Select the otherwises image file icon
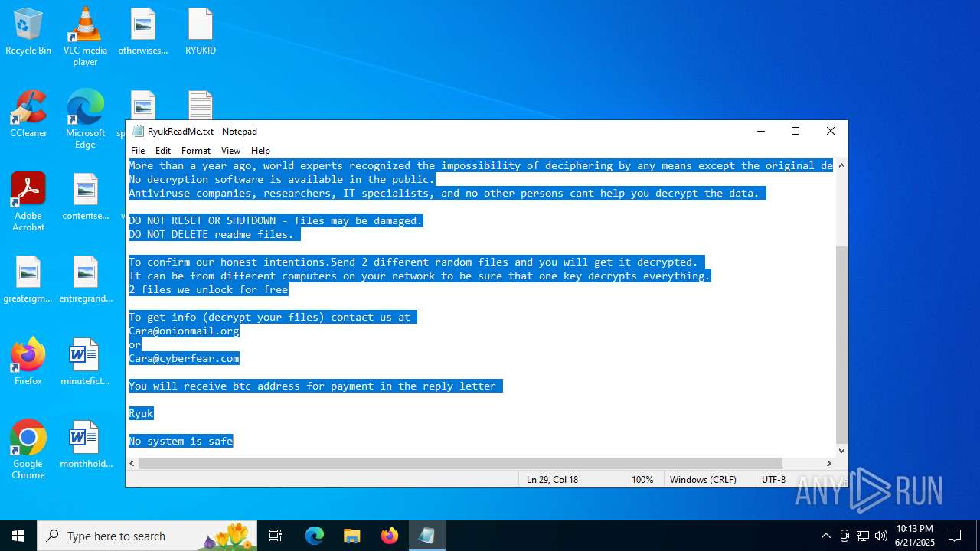 tap(142, 32)
